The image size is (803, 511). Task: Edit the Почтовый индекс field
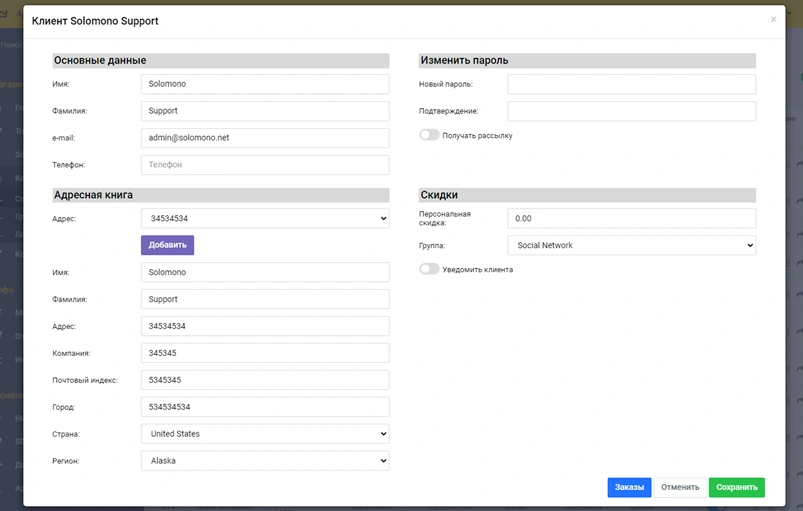click(x=265, y=380)
